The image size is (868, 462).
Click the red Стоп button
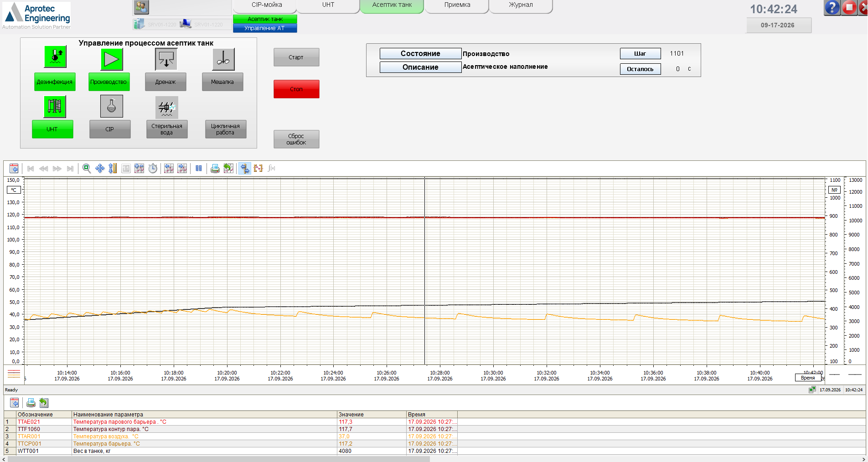[296, 89]
